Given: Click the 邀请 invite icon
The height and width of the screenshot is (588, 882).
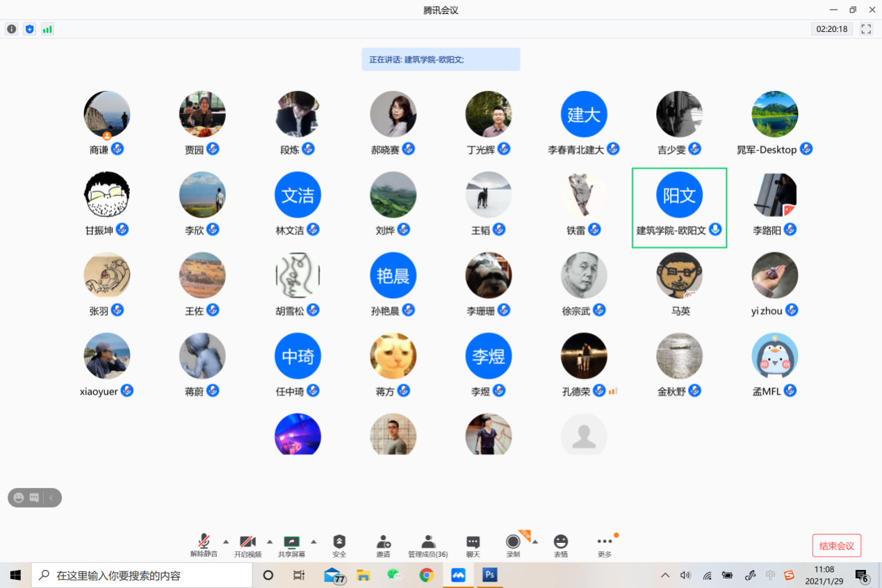Looking at the screenshot, I should 383,545.
